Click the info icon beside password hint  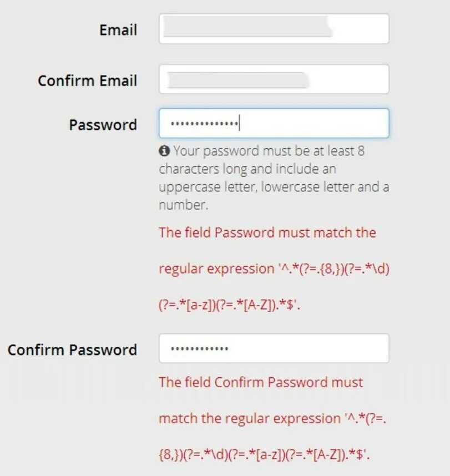(164, 151)
